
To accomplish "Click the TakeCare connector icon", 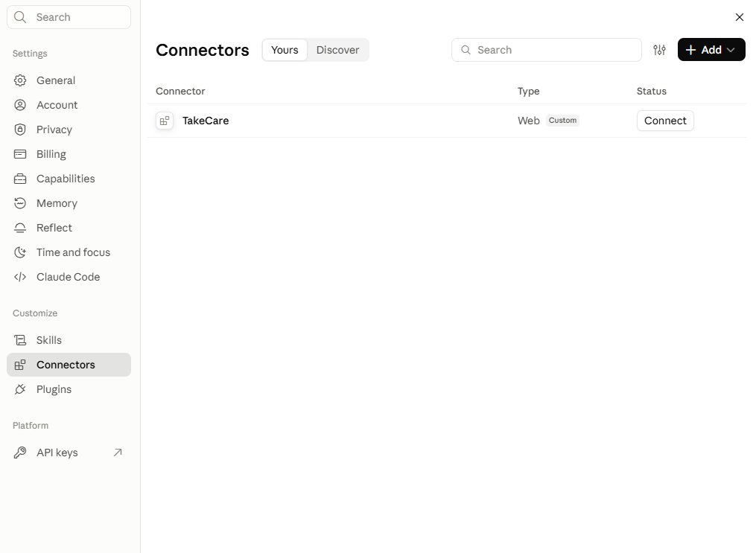I will tap(165, 121).
